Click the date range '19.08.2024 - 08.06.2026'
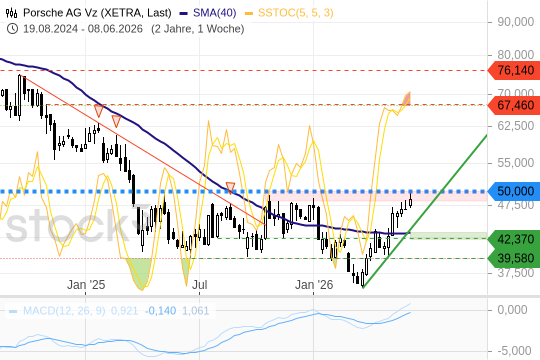540x360 pixels. [x=83, y=29]
